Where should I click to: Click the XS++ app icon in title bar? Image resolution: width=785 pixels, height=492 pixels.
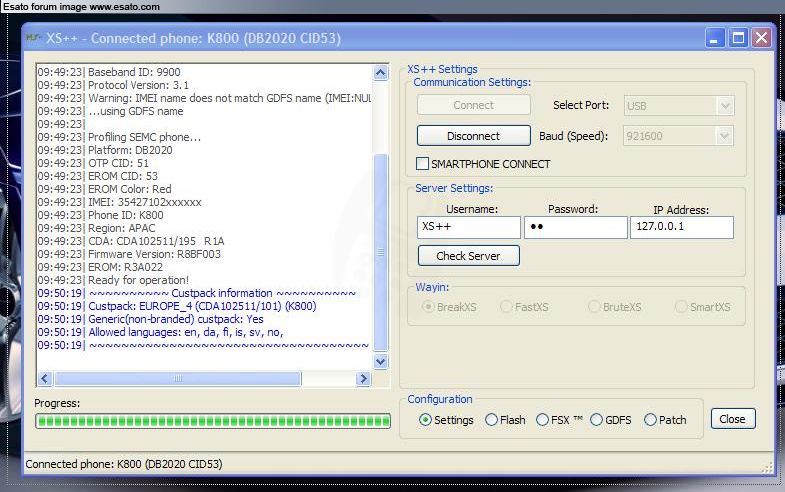coord(34,39)
